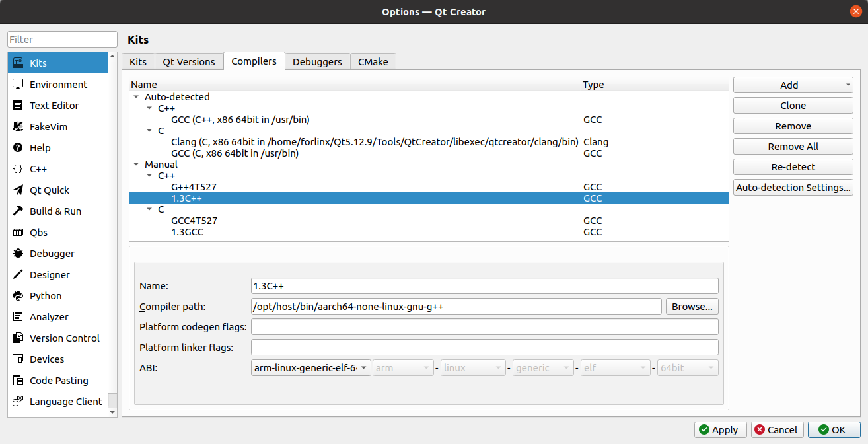Select Build & Run hammer icon
The image size is (868, 444).
[18, 211]
